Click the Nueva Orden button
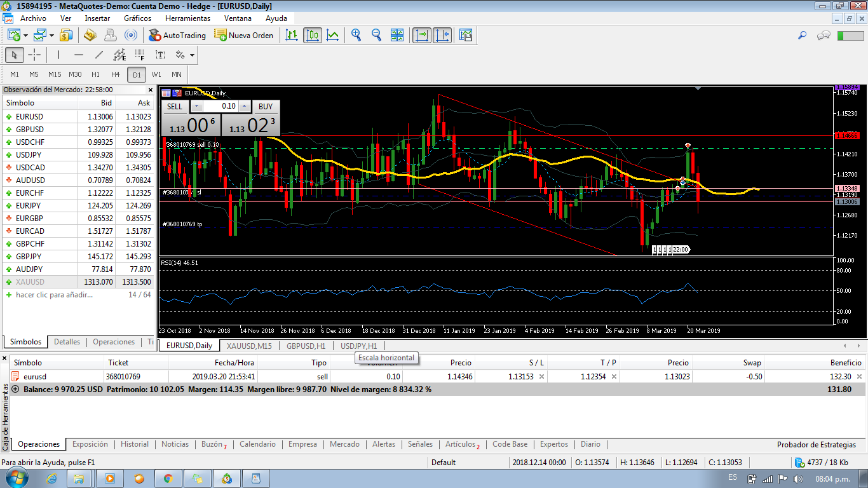 pos(244,35)
